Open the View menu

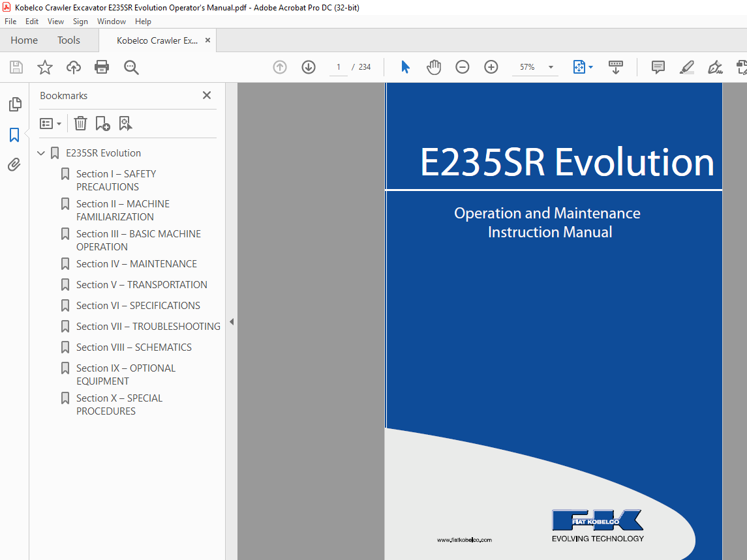coord(55,22)
